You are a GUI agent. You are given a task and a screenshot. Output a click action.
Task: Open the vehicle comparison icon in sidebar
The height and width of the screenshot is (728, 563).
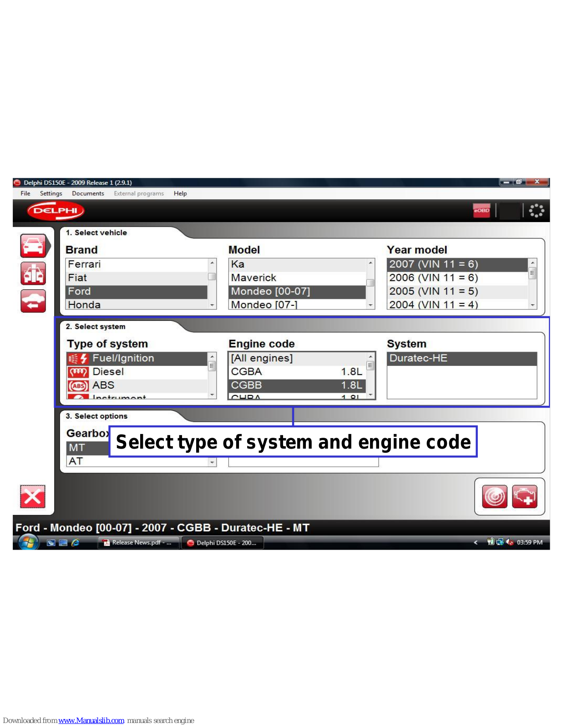click(33, 273)
